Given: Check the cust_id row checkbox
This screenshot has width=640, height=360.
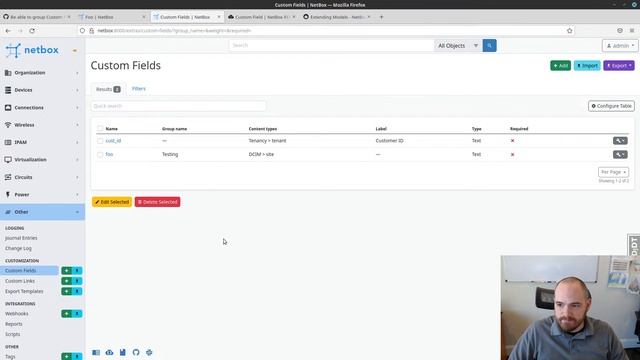Looking at the screenshot, I should pos(100,141).
